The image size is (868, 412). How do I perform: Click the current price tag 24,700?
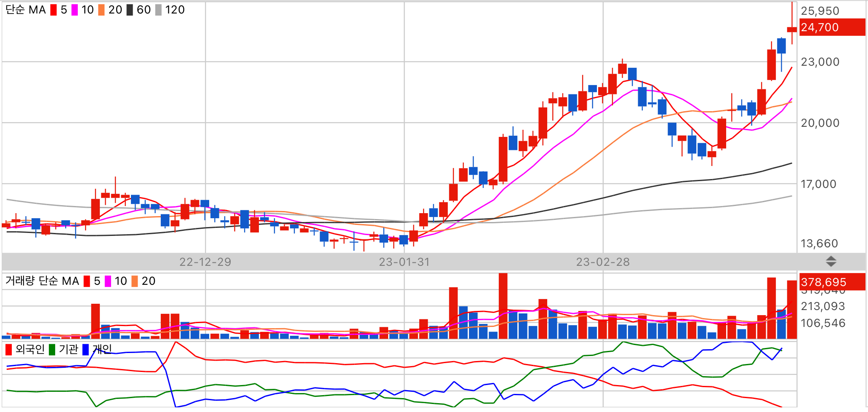click(832, 27)
